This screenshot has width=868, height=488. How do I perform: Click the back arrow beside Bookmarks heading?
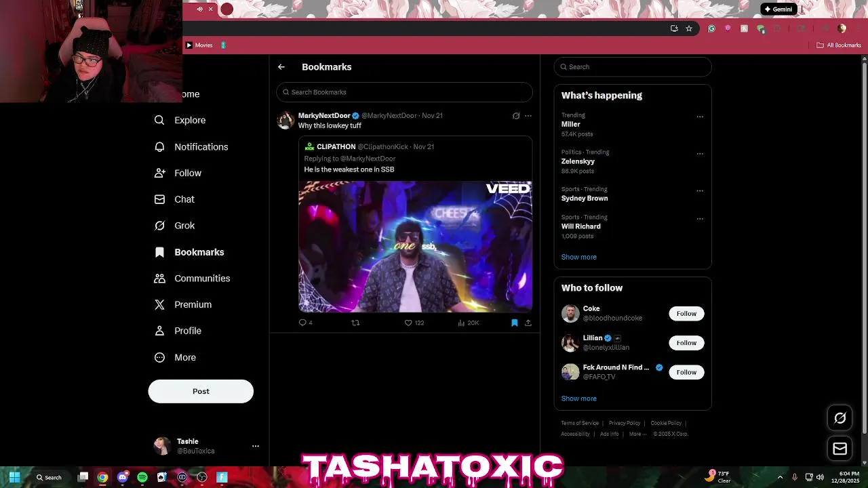tap(281, 67)
